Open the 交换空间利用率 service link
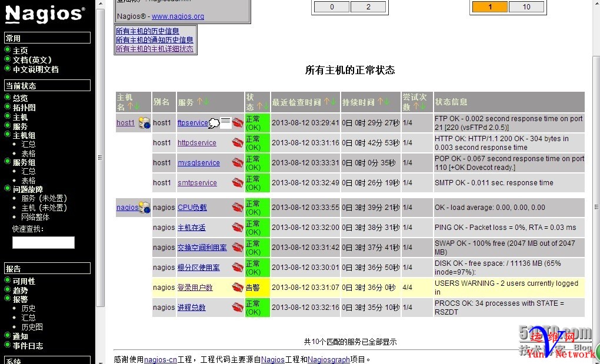This screenshot has width=600, height=364. [202, 248]
